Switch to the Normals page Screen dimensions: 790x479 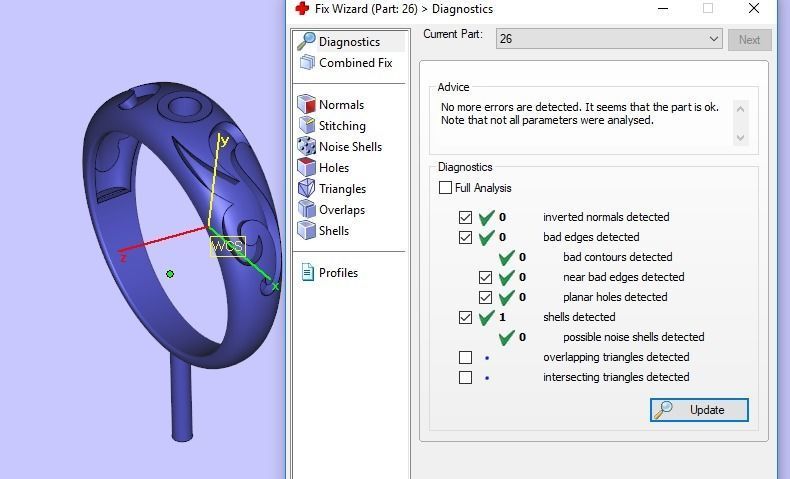click(341, 105)
